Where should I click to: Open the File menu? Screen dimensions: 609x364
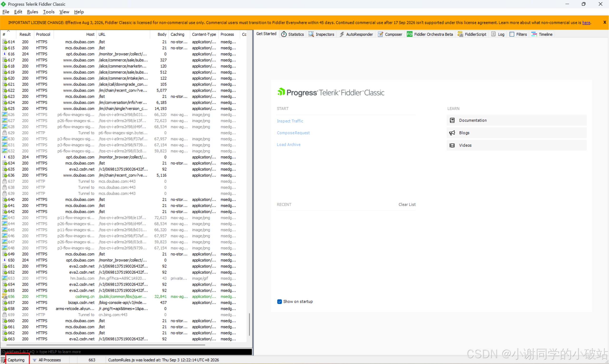(6, 12)
